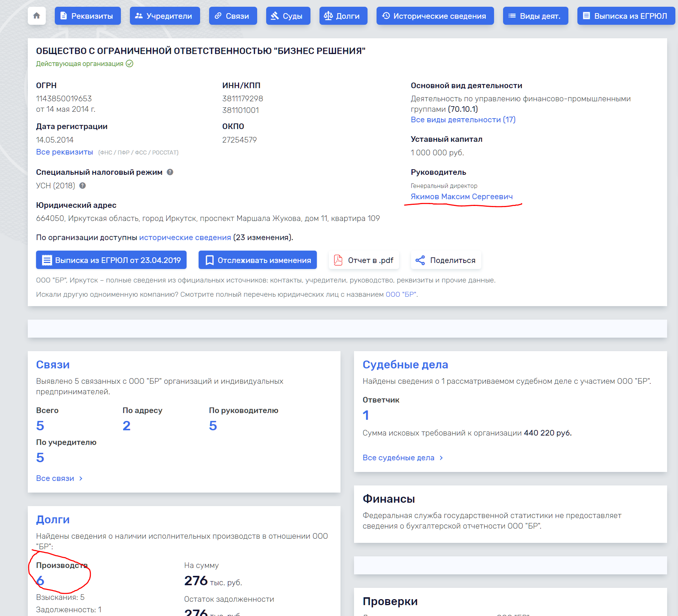Open the Суды section tab
Viewport: 678px width, 616px height.
288,16
